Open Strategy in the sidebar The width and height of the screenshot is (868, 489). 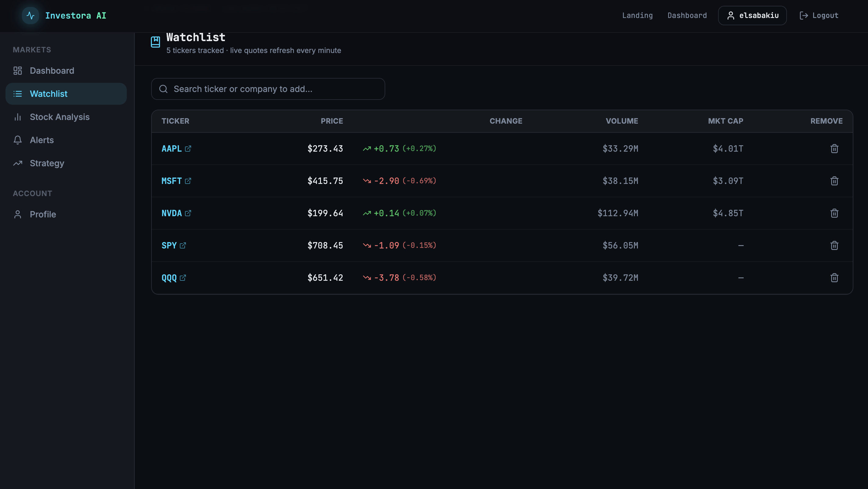(x=66, y=163)
